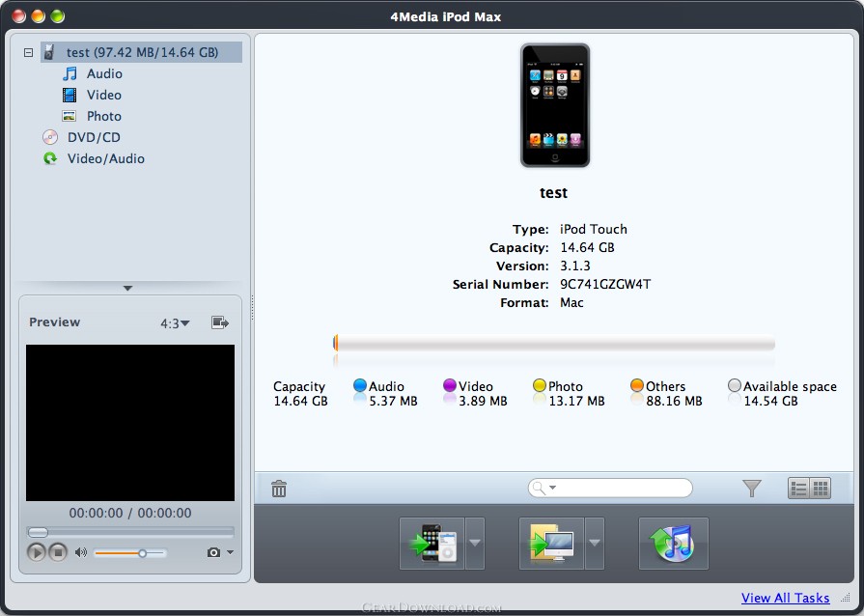Click the Audio music note icon
864x616 pixels.
tap(70, 73)
